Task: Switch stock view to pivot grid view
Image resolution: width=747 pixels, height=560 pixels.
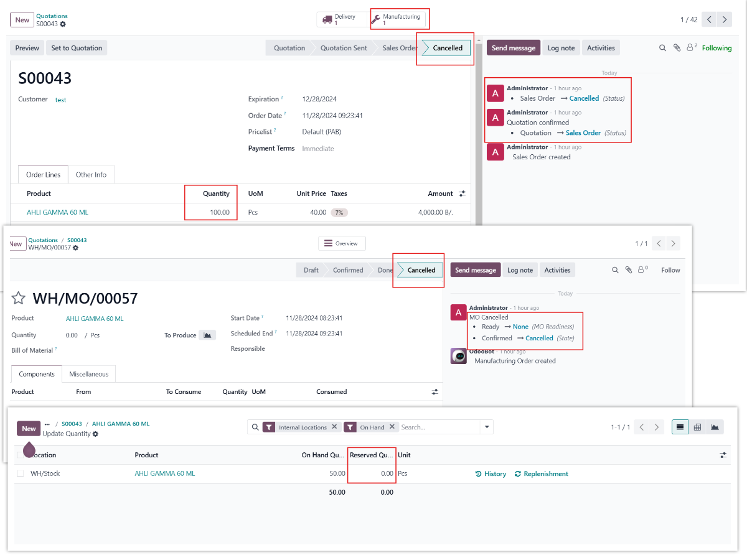Action: [x=697, y=427]
